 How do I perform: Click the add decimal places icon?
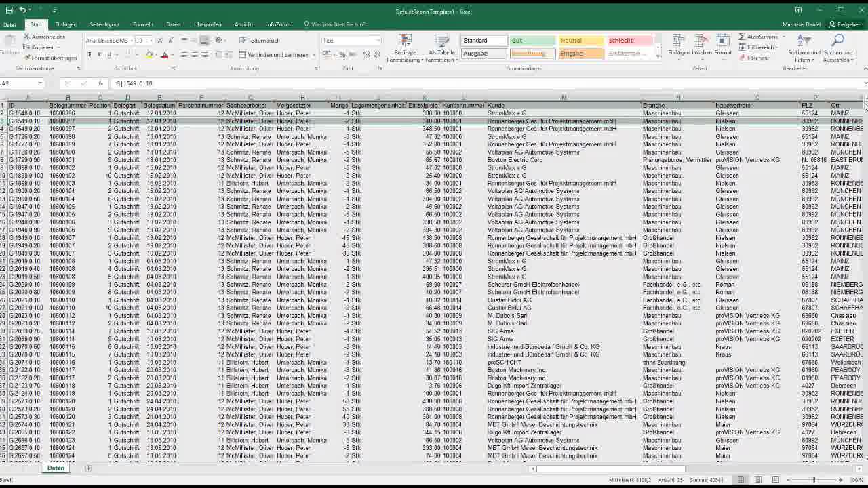(366, 54)
